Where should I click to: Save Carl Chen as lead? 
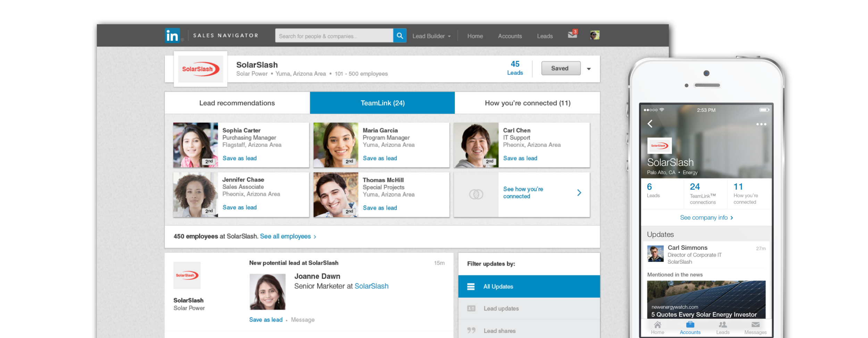point(520,158)
